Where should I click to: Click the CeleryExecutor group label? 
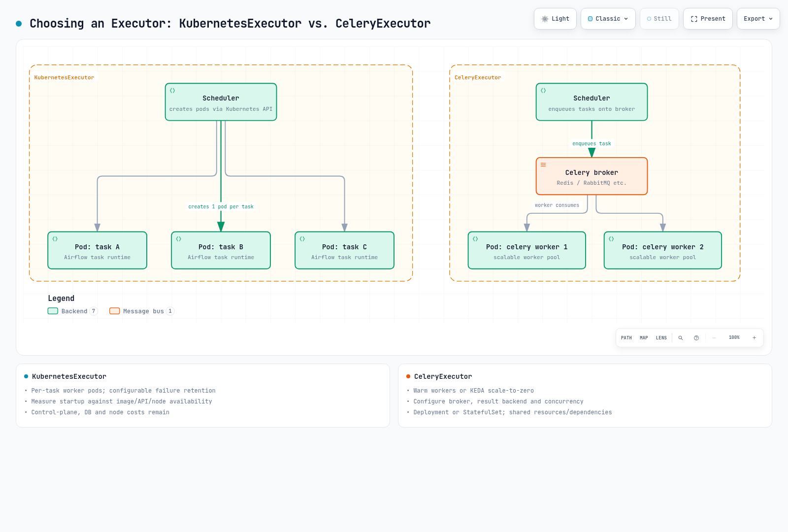pyautogui.click(x=478, y=77)
